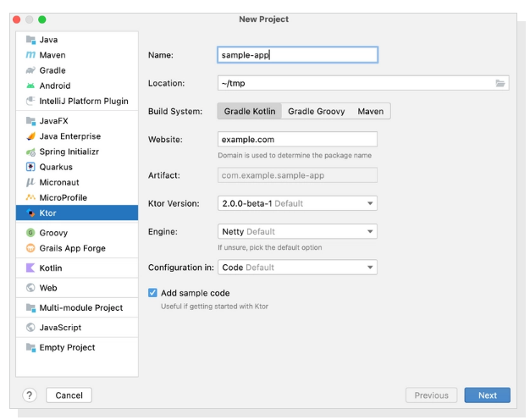Choose Gradle Groovy build system
This screenshot has width=530, height=420.
316,111
